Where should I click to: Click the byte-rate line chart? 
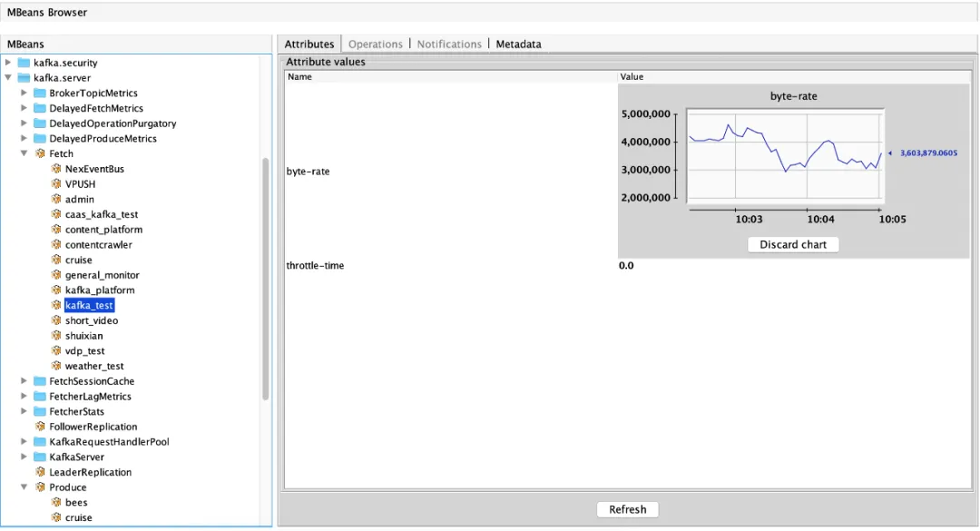point(785,156)
